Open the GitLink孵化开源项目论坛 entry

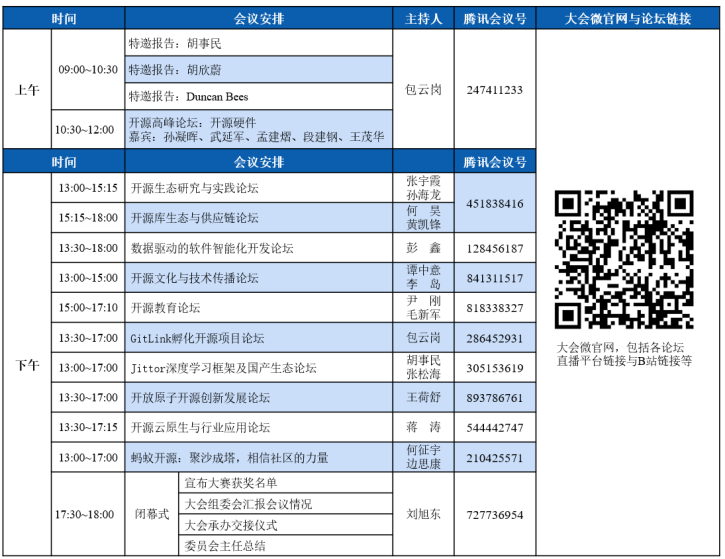pos(197,338)
